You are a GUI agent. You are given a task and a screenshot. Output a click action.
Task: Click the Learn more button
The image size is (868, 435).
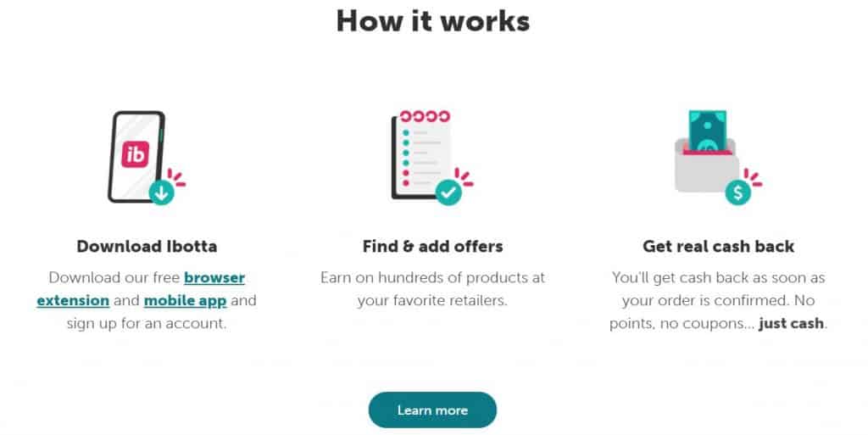click(432, 410)
